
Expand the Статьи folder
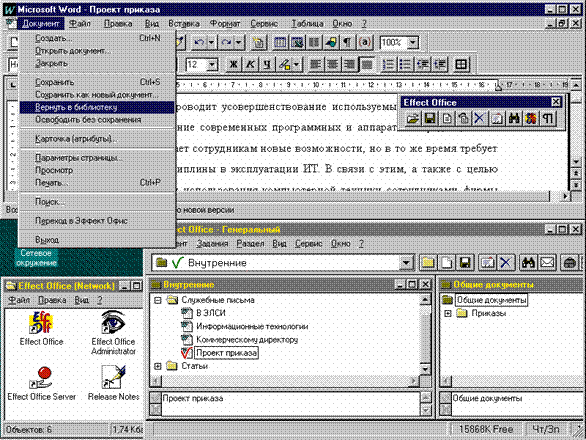(x=158, y=366)
